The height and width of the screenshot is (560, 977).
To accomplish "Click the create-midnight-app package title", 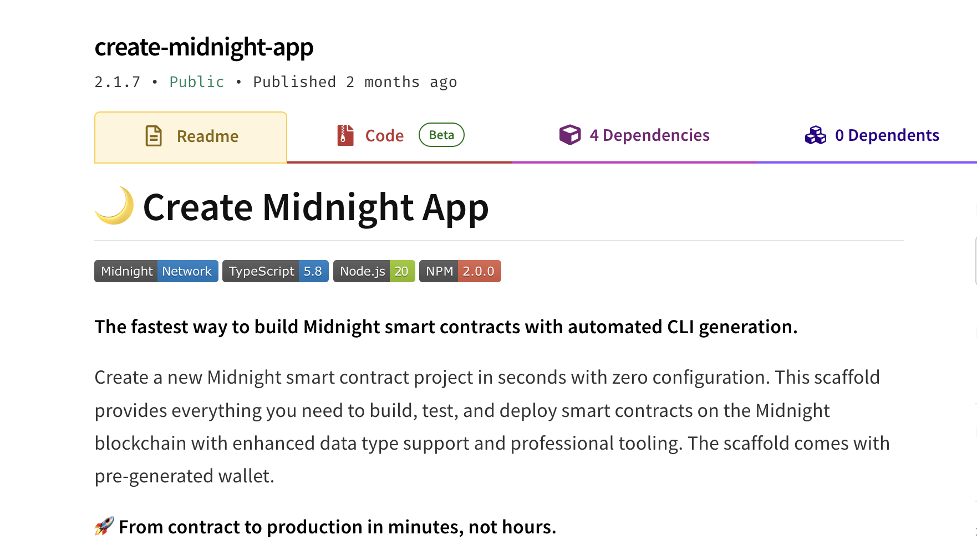I will 204,48.
